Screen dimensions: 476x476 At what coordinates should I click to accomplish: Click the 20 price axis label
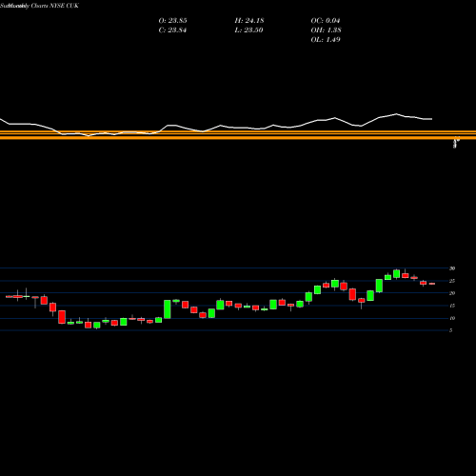coord(452,293)
